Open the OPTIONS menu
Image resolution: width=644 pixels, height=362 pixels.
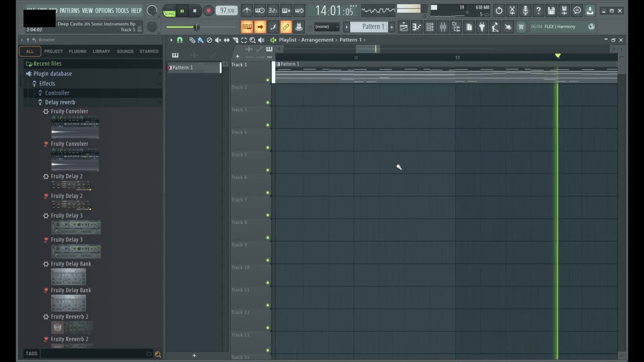point(104,11)
